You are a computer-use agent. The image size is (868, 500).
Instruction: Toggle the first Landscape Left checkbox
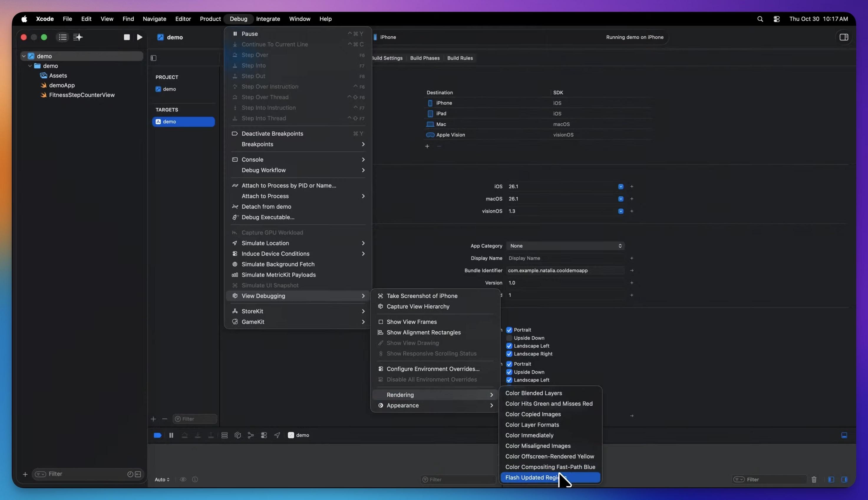509,346
